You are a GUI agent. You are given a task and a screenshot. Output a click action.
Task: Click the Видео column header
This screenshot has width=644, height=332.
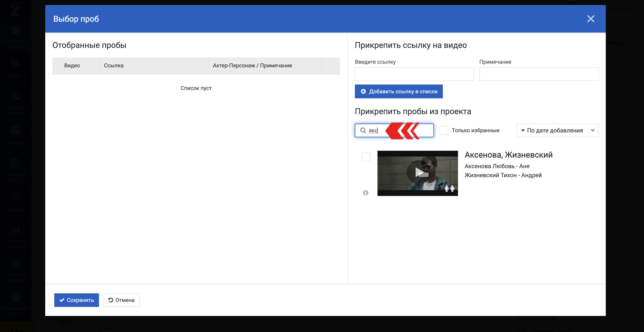(72, 66)
